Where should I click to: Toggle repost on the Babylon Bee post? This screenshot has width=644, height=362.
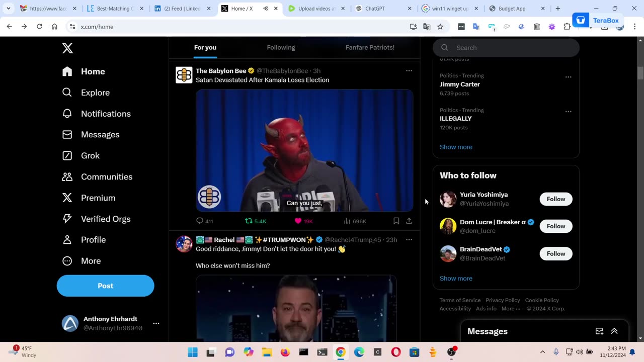[256, 221]
